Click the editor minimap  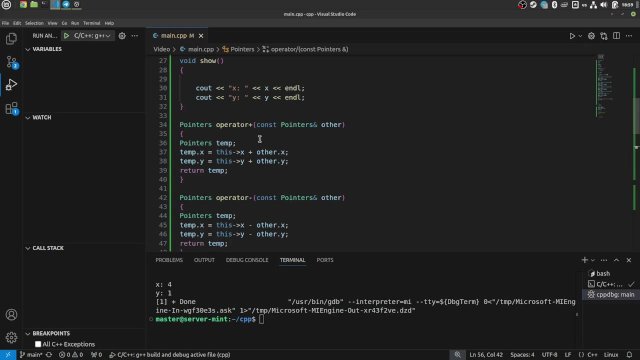(x=606, y=86)
